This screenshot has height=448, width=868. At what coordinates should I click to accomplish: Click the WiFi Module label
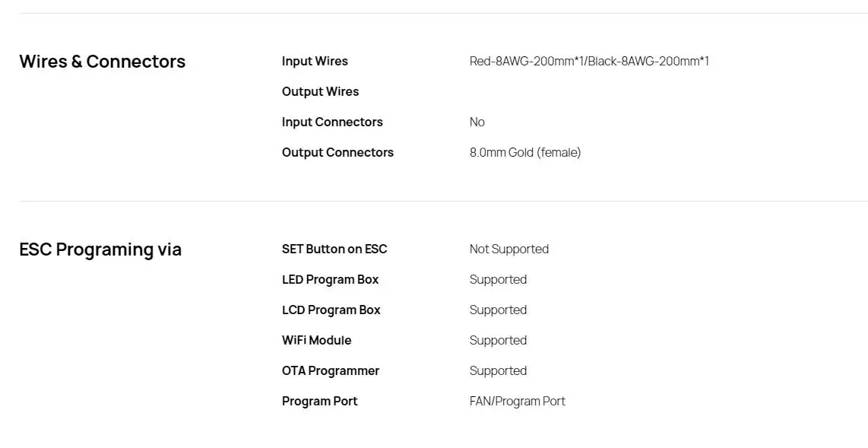(317, 341)
